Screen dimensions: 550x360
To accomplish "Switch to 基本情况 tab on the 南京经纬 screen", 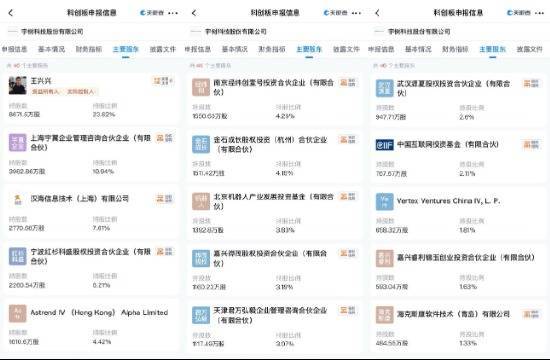I will pyautogui.click(x=235, y=49).
